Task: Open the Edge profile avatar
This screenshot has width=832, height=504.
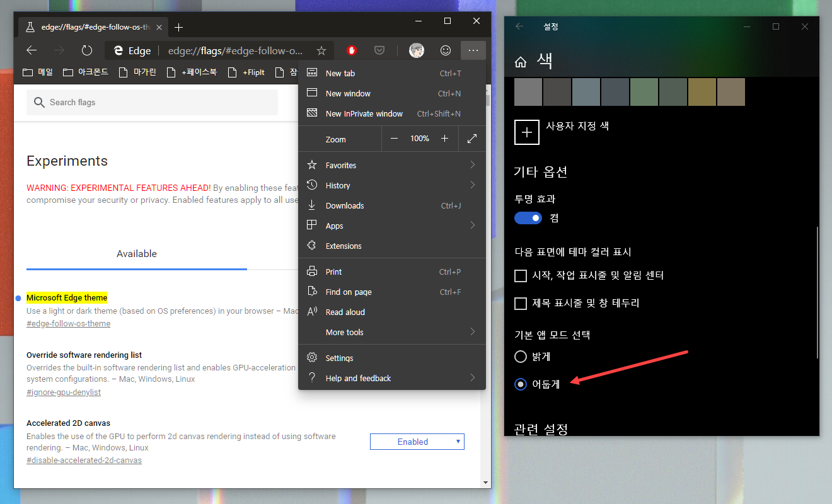Action: click(x=417, y=50)
